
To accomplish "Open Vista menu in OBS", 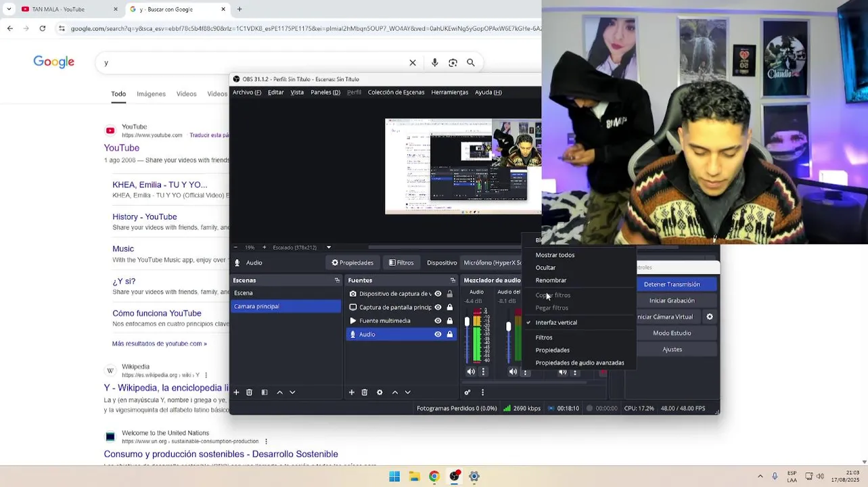I will click(297, 92).
